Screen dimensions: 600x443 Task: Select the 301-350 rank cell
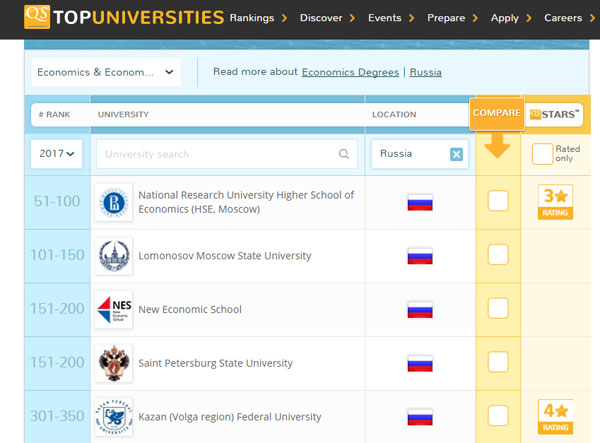pos(57,416)
